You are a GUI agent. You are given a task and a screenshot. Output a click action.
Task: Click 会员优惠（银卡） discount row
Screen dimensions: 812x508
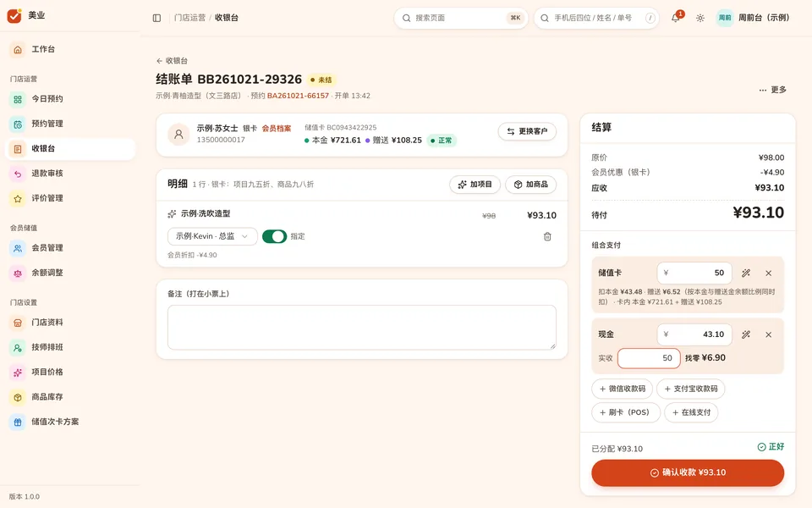tap(688, 172)
